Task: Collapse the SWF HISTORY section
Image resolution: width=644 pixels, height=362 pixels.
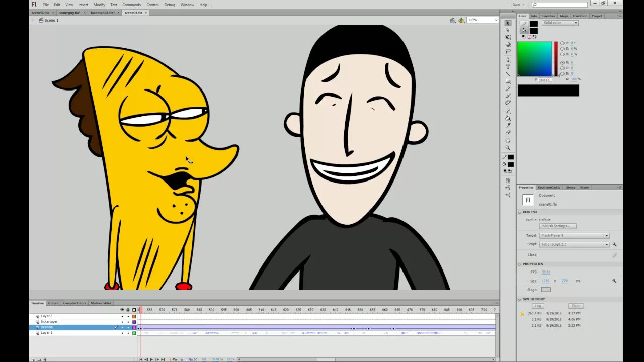Action: click(520, 299)
